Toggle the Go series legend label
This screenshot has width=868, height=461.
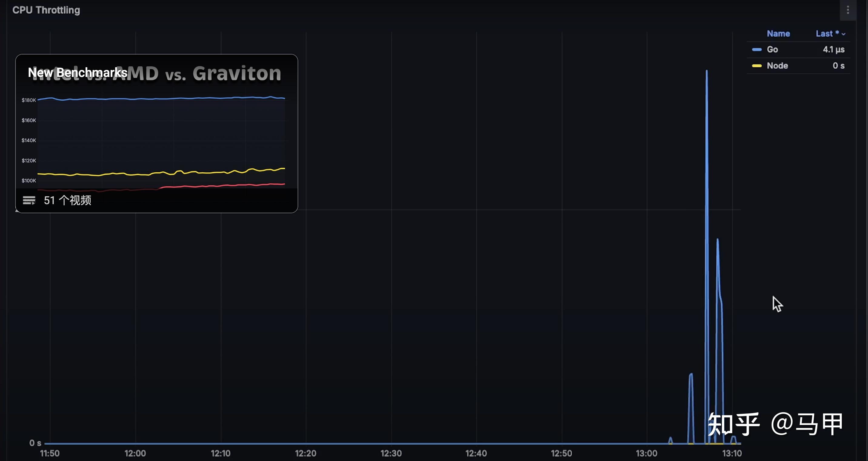(x=772, y=49)
